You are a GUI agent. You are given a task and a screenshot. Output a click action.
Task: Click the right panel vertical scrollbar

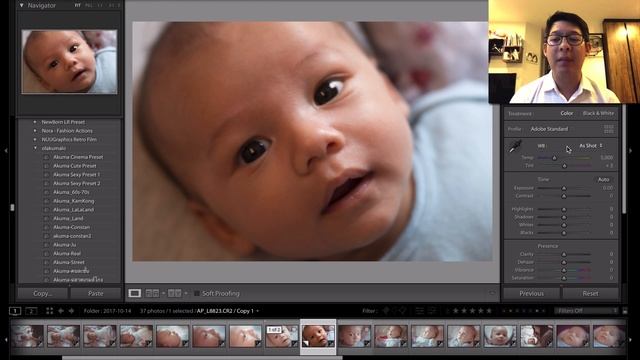click(x=624, y=159)
